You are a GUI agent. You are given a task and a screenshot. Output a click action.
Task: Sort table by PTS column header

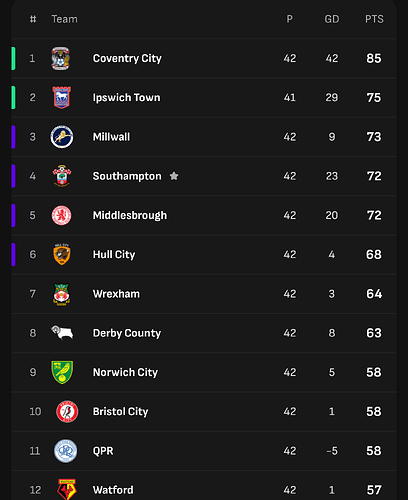click(x=374, y=19)
